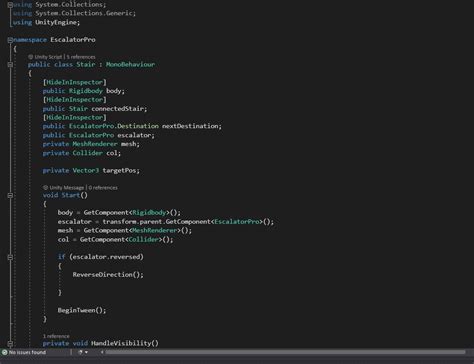Click 'Vector3' type in targetPos declaration
474x364 pixels.
86,170
